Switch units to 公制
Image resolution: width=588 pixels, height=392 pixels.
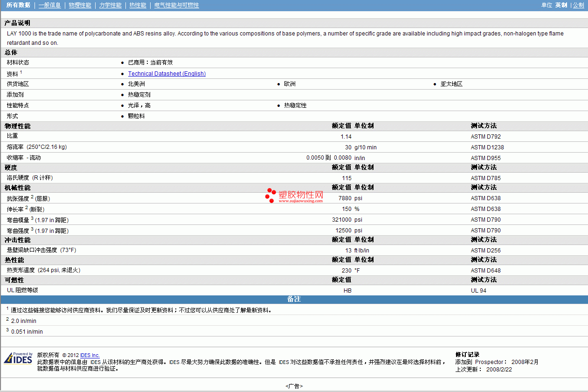pos(578,5)
